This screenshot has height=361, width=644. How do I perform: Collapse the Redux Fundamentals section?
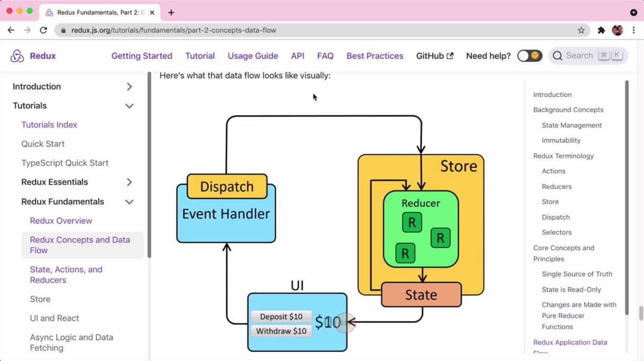[129, 202]
